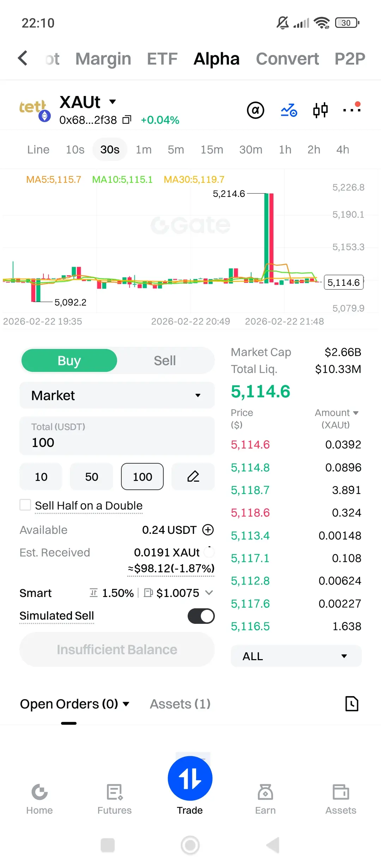The height and width of the screenshot is (868, 381).
Task: Open the XAUt token selector dropdown
Action: (113, 102)
